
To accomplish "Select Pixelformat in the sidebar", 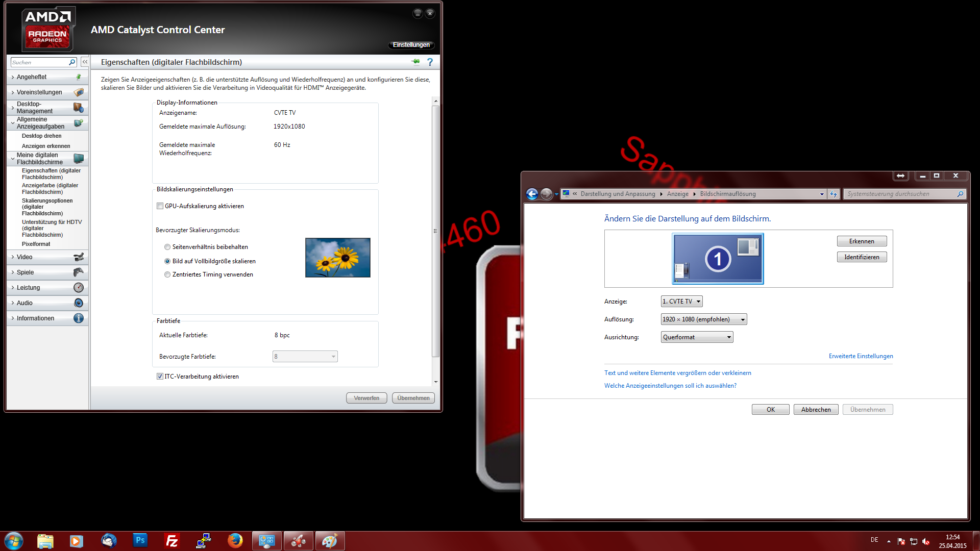I will pos(36,244).
